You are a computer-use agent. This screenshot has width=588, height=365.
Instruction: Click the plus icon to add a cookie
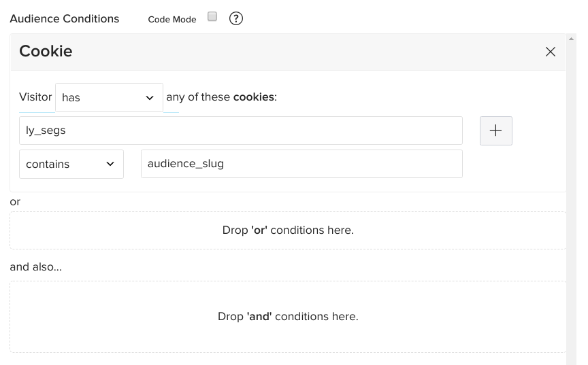click(495, 131)
